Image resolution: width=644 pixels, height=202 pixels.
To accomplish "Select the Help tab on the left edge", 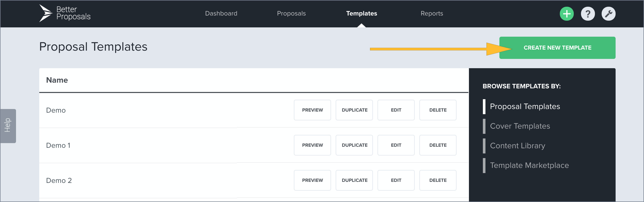I will (7, 126).
